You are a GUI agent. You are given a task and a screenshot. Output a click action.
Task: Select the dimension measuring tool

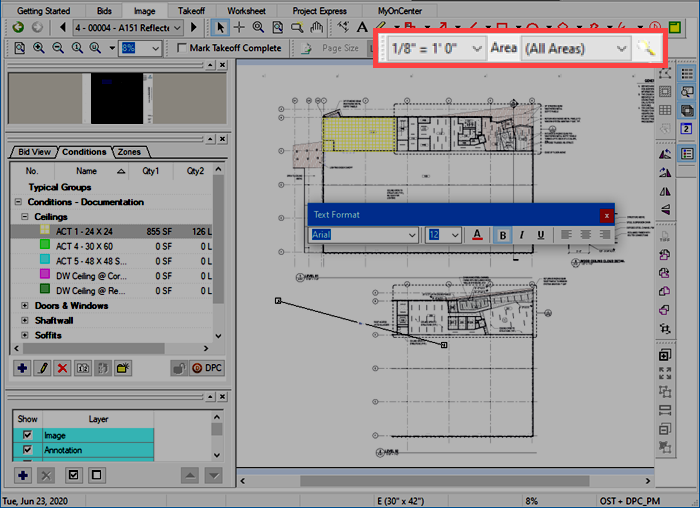point(343,27)
